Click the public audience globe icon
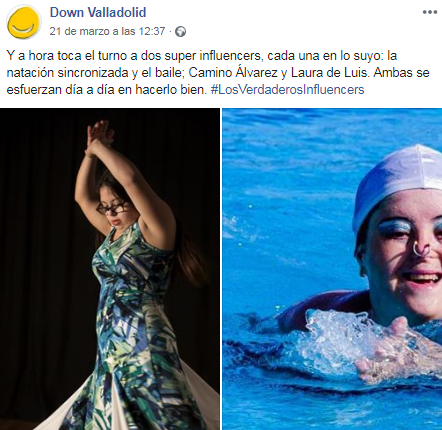This screenshot has width=442, height=430. (180, 32)
